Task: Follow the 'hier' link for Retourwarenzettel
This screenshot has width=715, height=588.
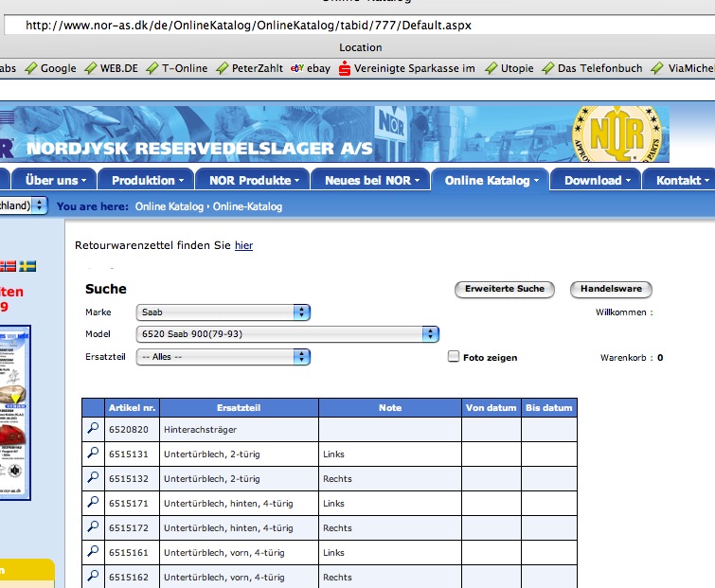Action: pos(244,245)
